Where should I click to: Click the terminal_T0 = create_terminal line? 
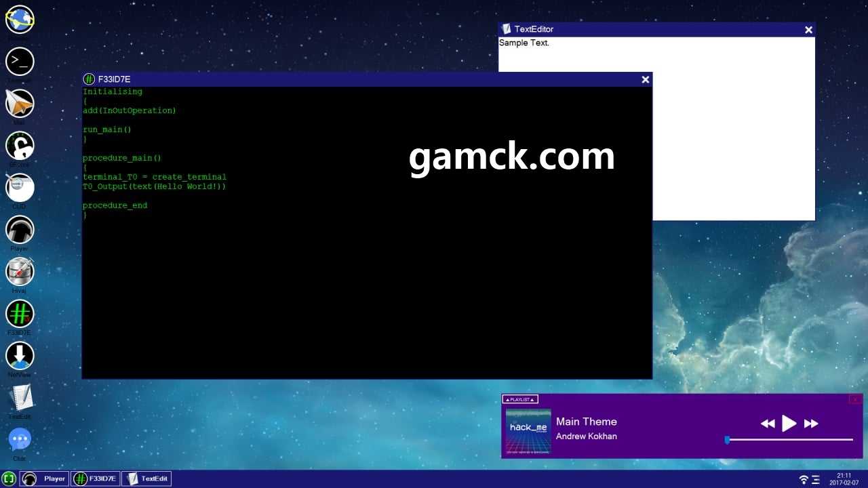(155, 177)
